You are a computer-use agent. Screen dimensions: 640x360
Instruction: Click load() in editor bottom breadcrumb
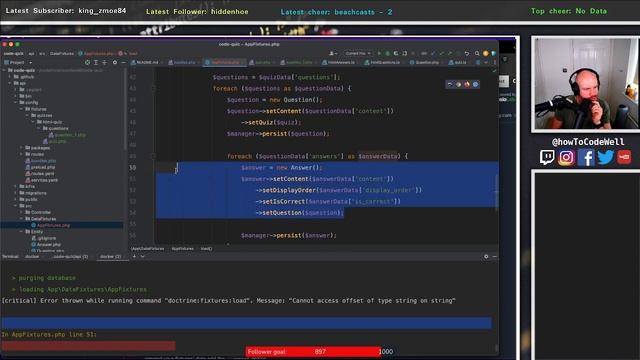click(x=206, y=249)
